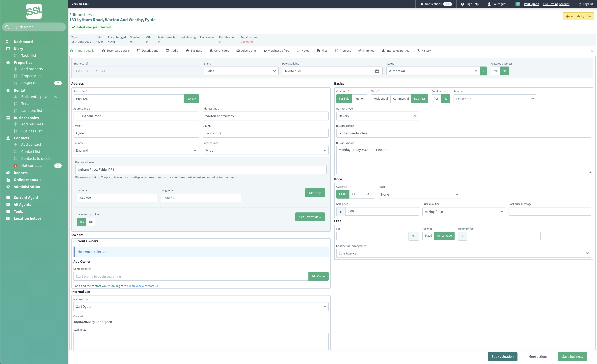Follow the Create a new contact link
Screen dimensions: 597x364
[x=140, y=286]
